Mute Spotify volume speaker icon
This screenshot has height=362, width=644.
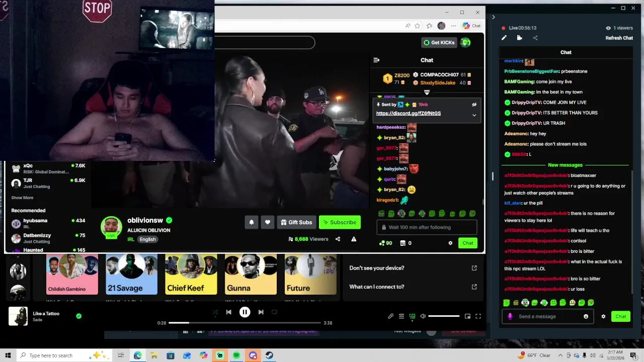click(423, 316)
